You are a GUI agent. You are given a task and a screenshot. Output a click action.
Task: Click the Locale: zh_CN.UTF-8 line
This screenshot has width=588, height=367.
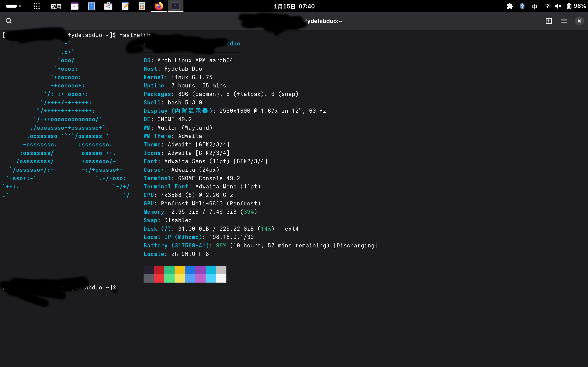[x=176, y=254]
